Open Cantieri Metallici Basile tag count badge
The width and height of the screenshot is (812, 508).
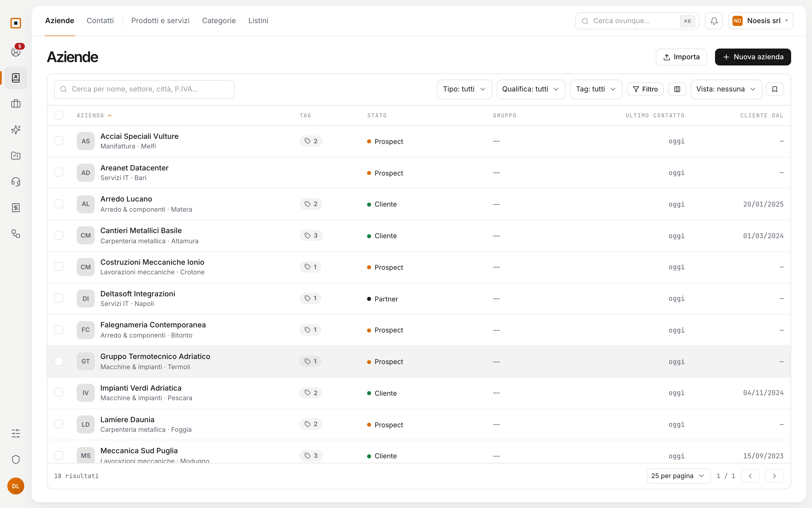pos(311,236)
